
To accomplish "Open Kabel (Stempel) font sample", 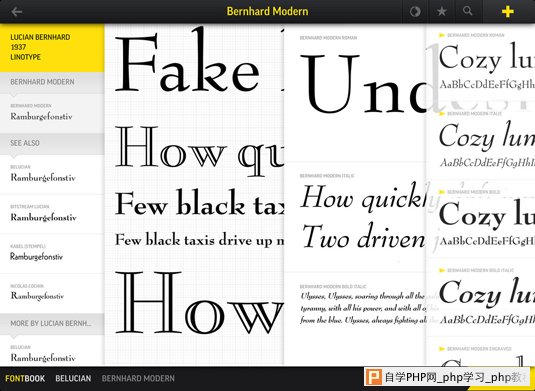I will point(52,254).
